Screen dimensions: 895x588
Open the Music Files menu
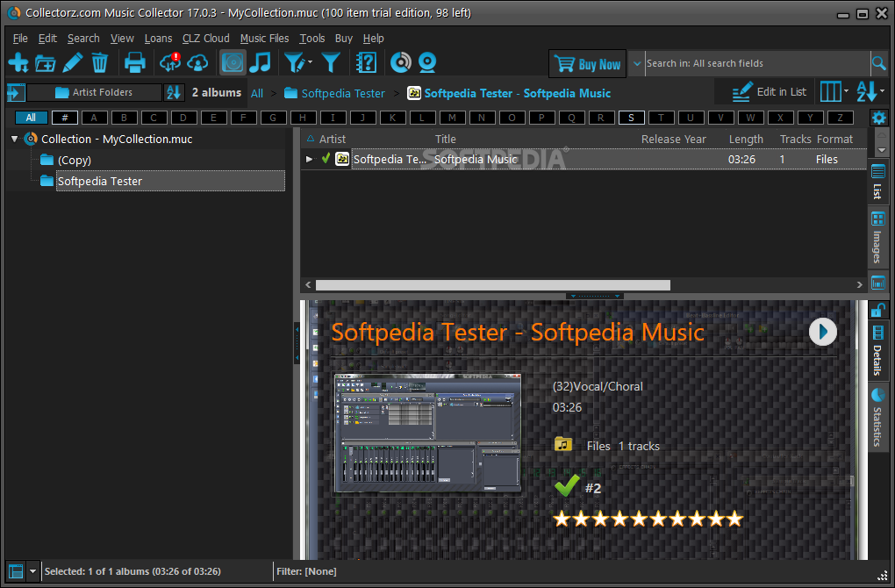[x=264, y=39]
